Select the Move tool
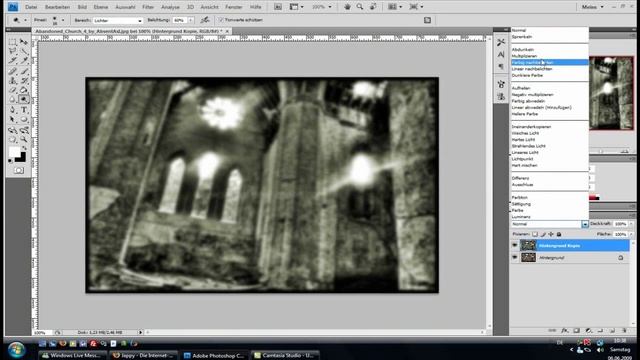The width and height of the screenshot is (640, 360). [x=24, y=42]
